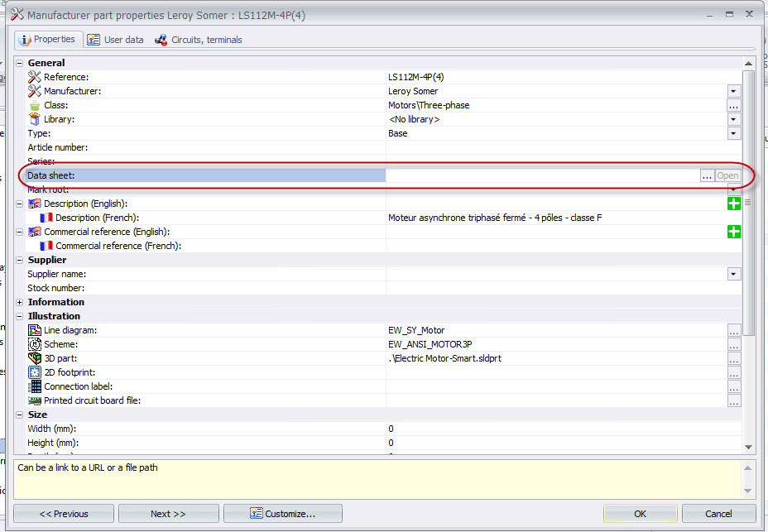Click the Properties tab info icon
This screenshot has width=768, height=532.
(25, 40)
